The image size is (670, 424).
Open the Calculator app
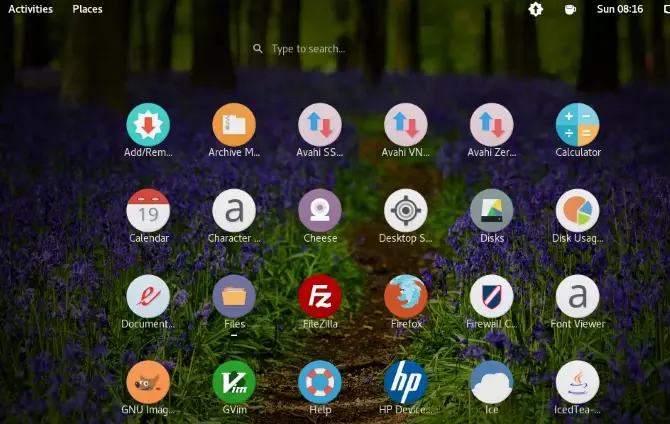click(577, 125)
